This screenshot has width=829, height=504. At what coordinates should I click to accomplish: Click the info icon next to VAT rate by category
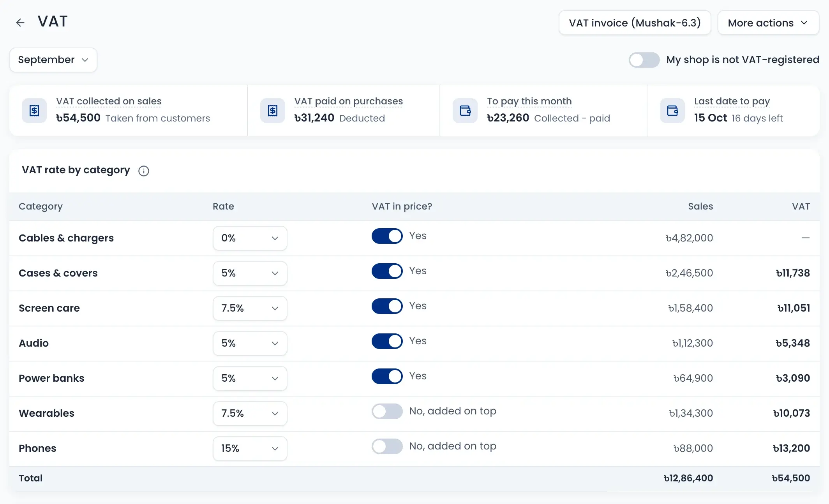point(144,171)
